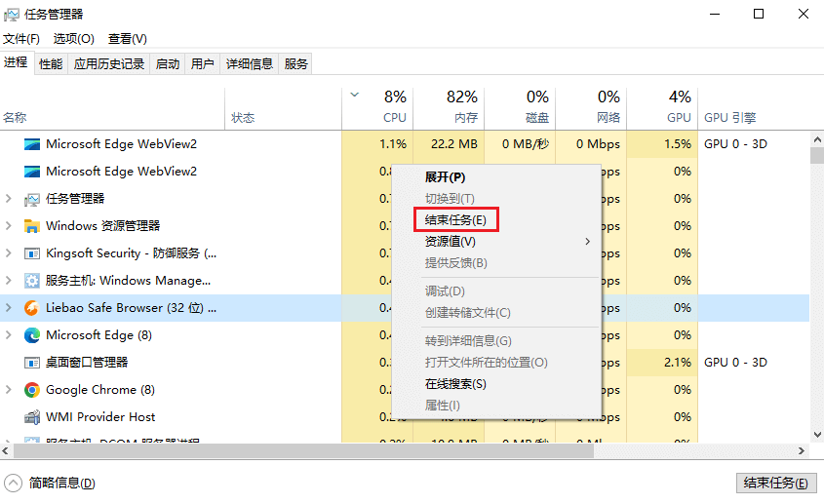Click the WMI Provider Host icon
Image resolution: width=824 pixels, height=504 pixels.
click(31, 417)
